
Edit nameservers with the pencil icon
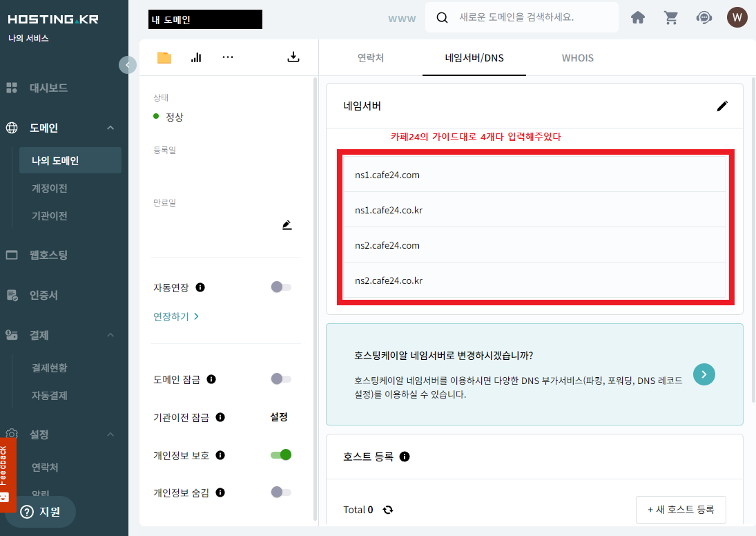721,106
